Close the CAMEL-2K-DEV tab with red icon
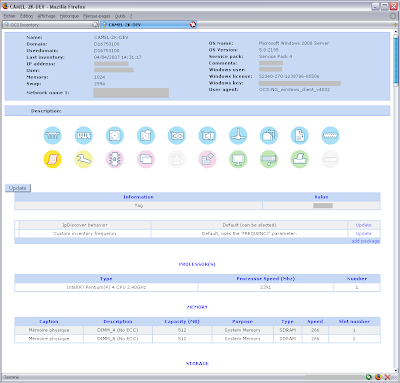Screen dimensions: 400x383 pos(193,25)
